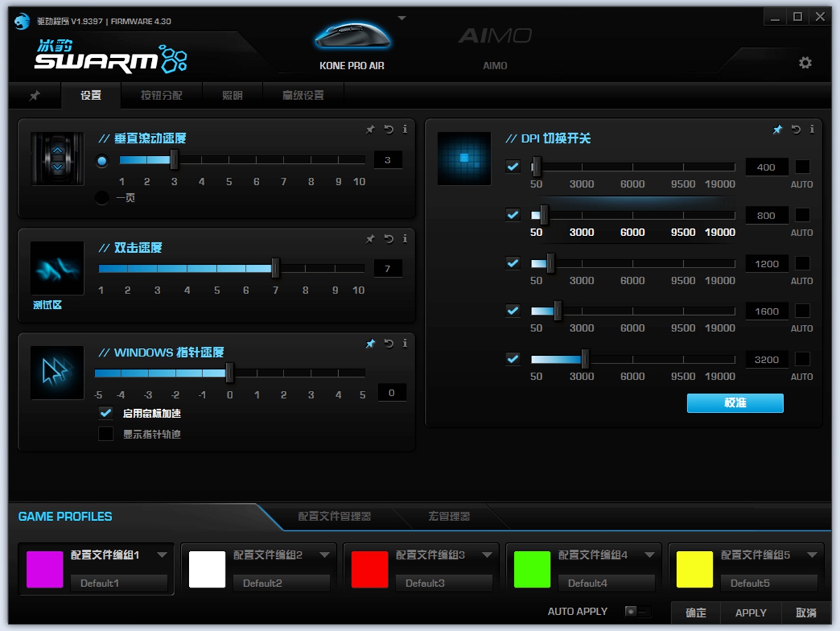Click the 双击速度 value field showing 7

[388, 268]
